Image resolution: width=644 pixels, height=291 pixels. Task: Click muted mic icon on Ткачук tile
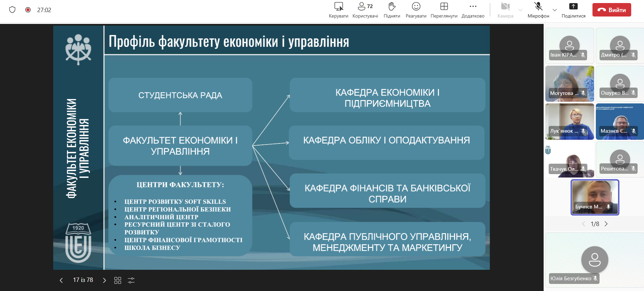pyautogui.click(x=583, y=169)
